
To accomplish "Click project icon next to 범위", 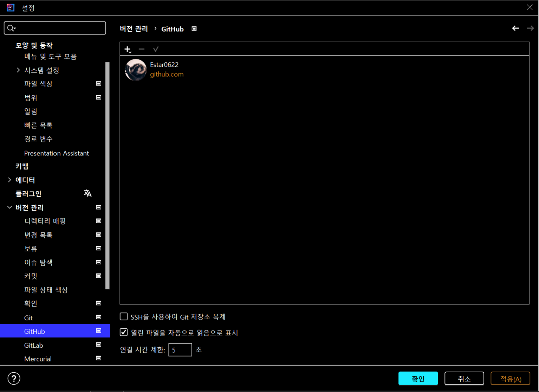I will click(x=99, y=97).
